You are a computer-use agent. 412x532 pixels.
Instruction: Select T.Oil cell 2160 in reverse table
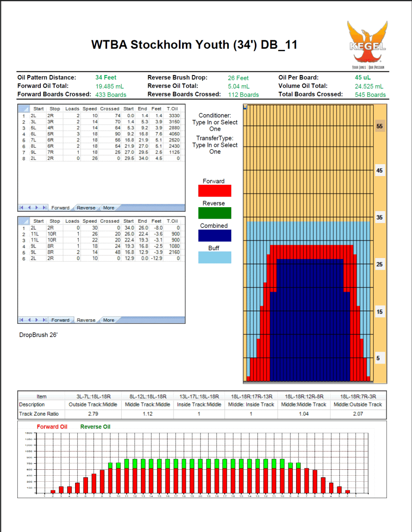pos(172,253)
